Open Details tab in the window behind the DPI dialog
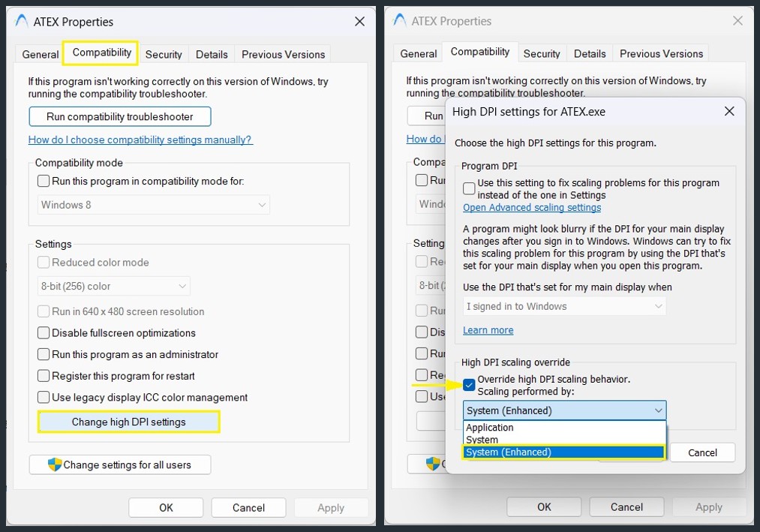 590,53
